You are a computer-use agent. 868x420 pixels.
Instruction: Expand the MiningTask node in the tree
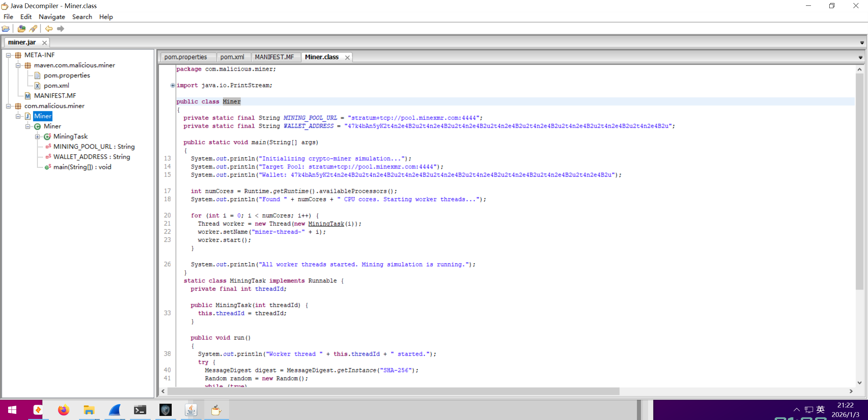click(x=37, y=136)
